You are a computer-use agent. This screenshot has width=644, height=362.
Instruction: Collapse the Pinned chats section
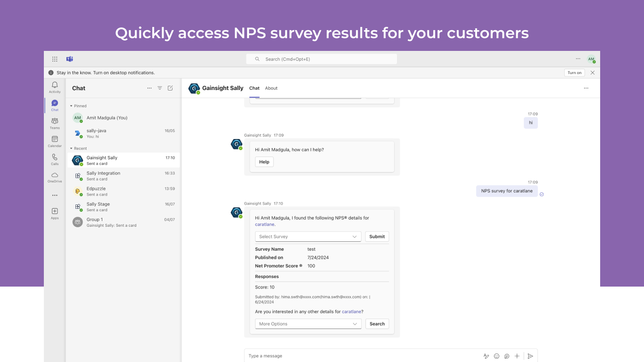pos(71,106)
